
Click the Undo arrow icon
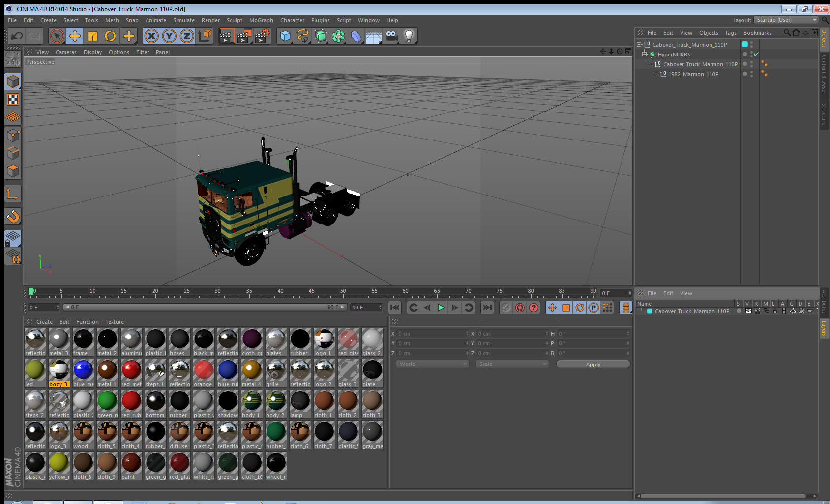coord(17,36)
